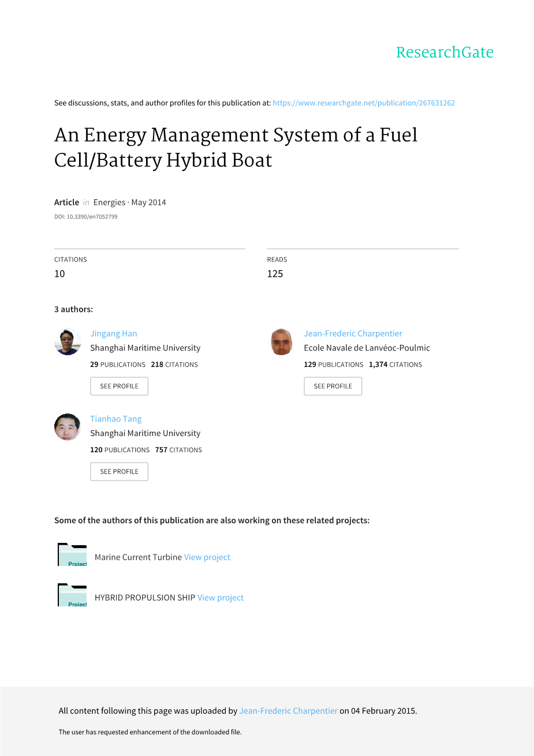The width and height of the screenshot is (534, 756).
Task: Click Tianhao Tang's profile photo
Action: (x=68, y=427)
